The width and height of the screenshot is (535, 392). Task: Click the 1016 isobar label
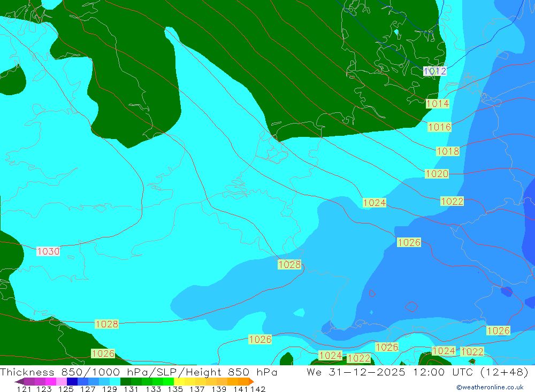pos(439,127)
